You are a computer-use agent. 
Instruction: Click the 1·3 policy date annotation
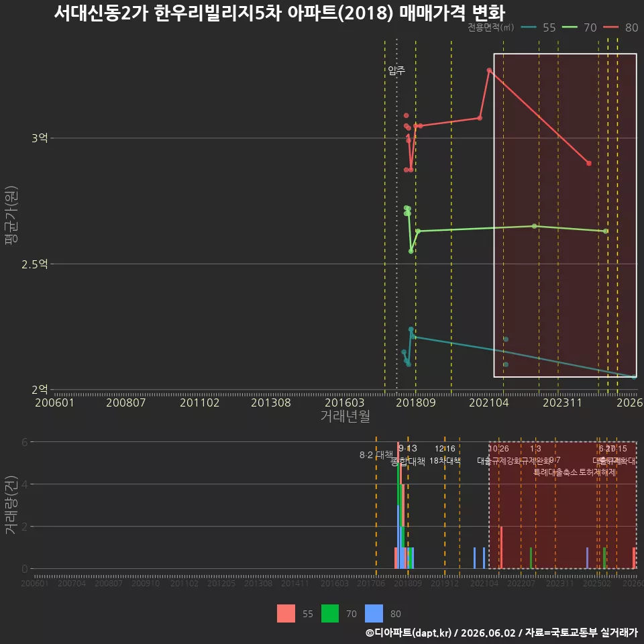[x=535, y=449]
